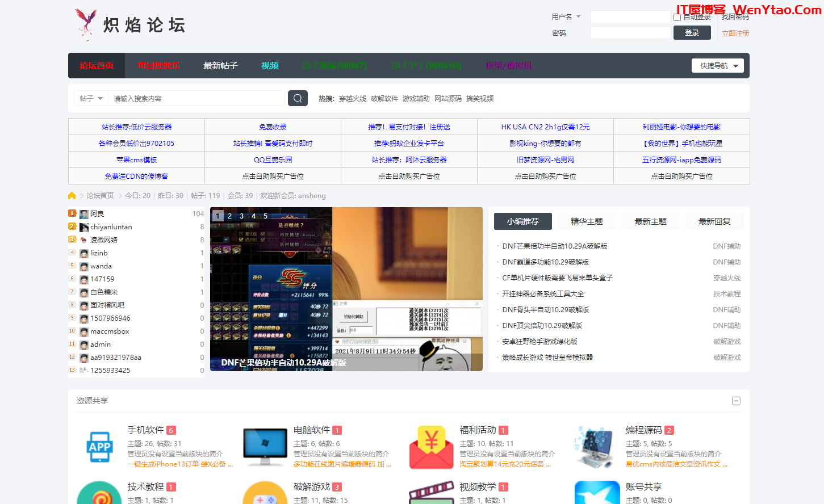Click avatar of user 1255933425
Screen dimensions: 824x504
[84, 371]
